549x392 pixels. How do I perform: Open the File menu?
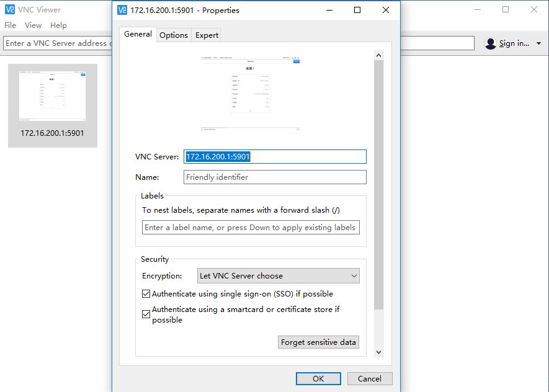click(x=10, y=25)
